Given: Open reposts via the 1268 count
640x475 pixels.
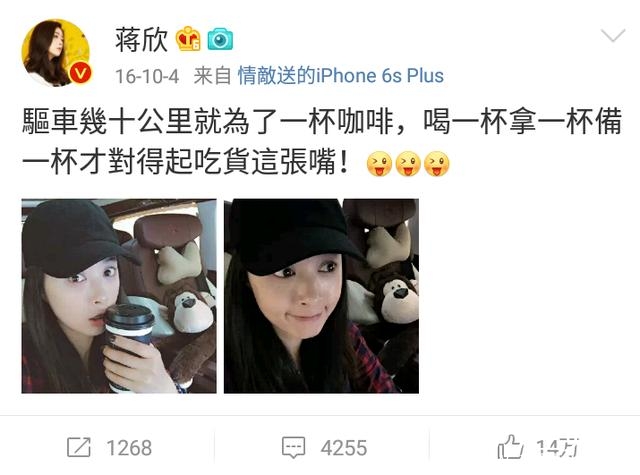Looking at the screenshot, I should (x=129, y=448).
